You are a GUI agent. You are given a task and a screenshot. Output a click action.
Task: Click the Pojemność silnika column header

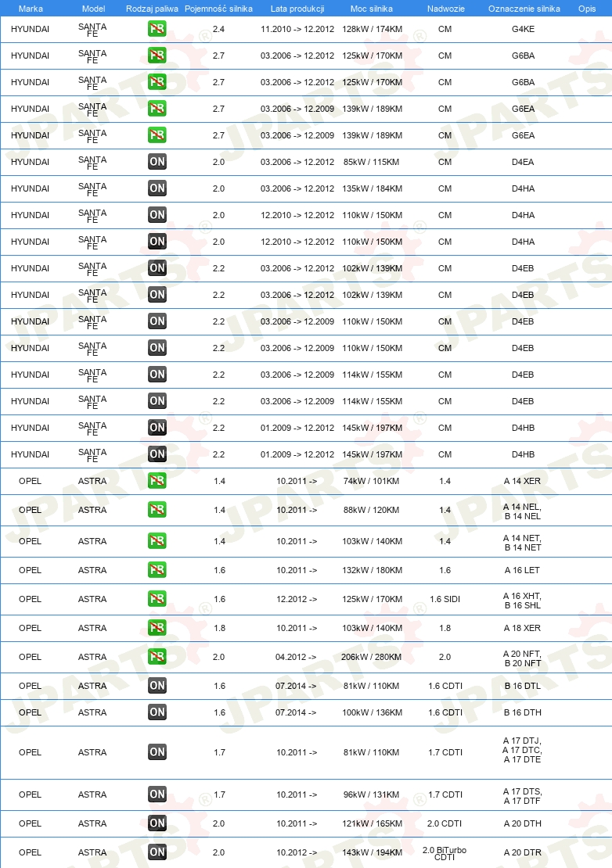pos(219,9)
